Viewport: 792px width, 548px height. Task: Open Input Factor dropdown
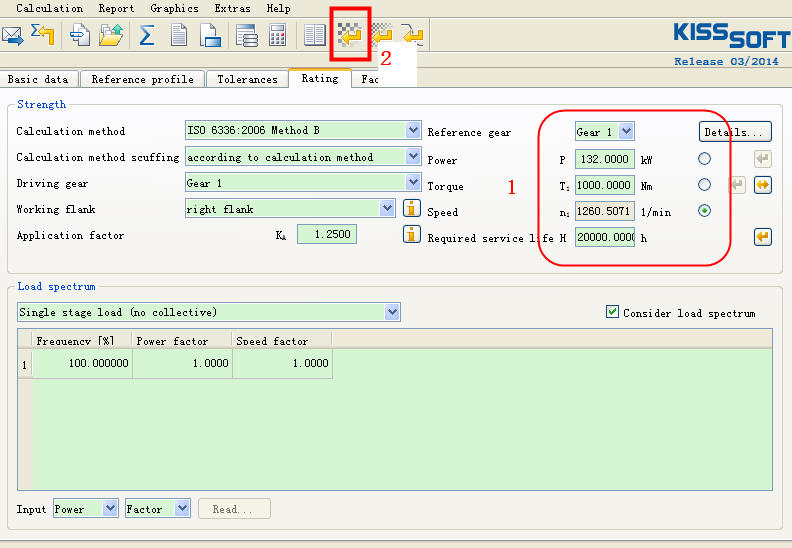[182, 508]
